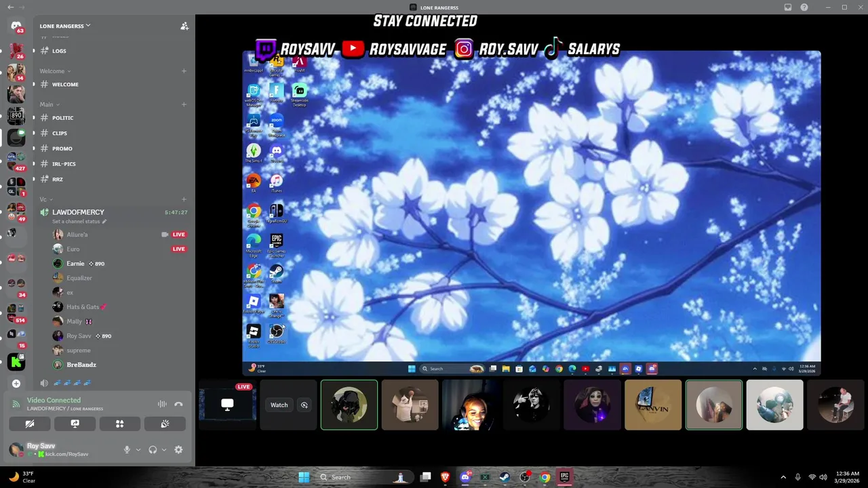The width and height of the screenshot is (868, 488).
Task: Select the smiling participant video tile
Action: pyautogui.click(x=471, y=405)
